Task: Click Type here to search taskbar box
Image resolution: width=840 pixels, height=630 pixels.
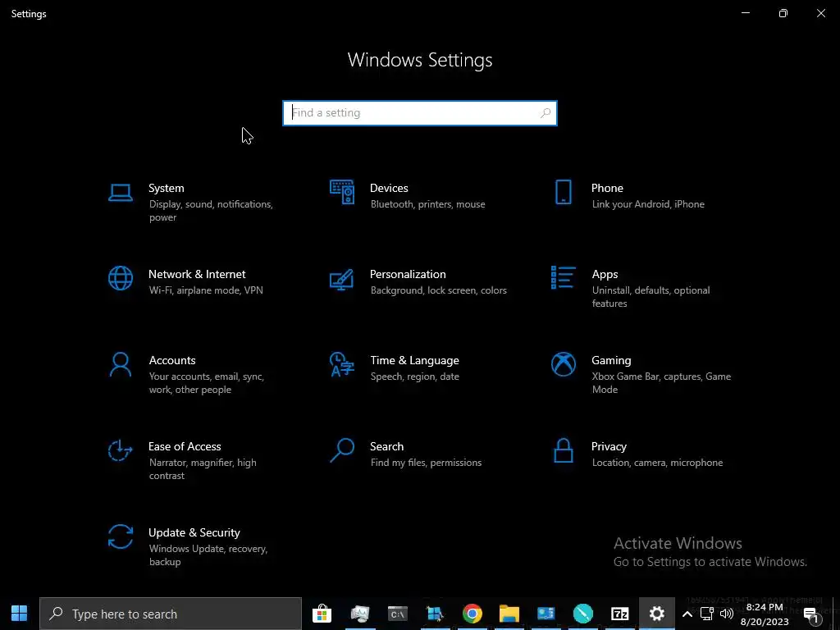Action: point(171,614)
